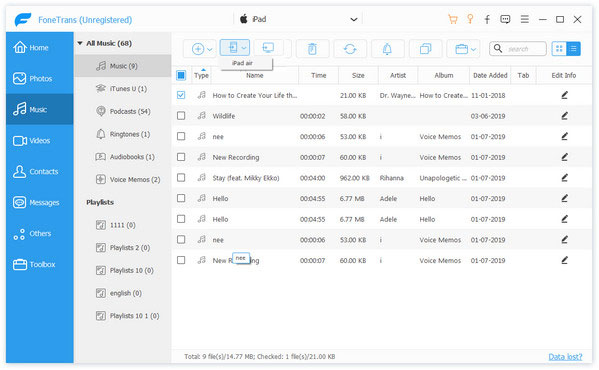Screen dimensions: 599x370
Task: Sort by the Time column header
Action: click(318, 76)
